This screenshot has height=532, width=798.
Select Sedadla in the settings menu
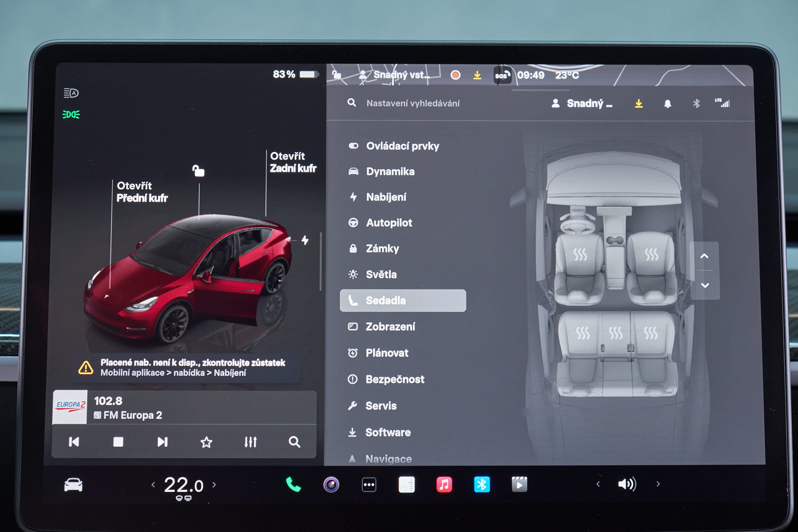pos(403,300)
